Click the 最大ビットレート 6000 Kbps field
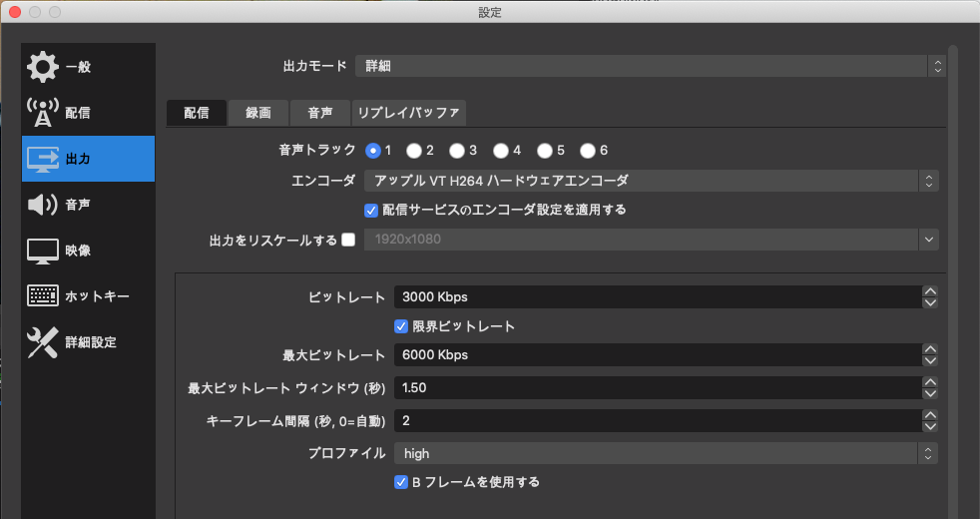Screen dimensions: 980x519 [658, 355]
